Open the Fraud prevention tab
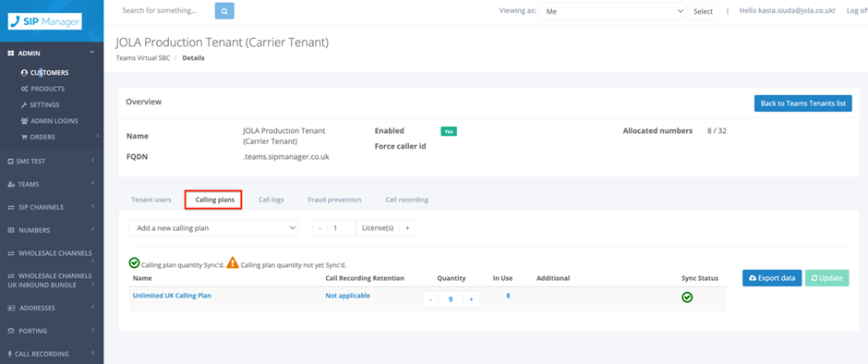 click(x=334, y=200)
